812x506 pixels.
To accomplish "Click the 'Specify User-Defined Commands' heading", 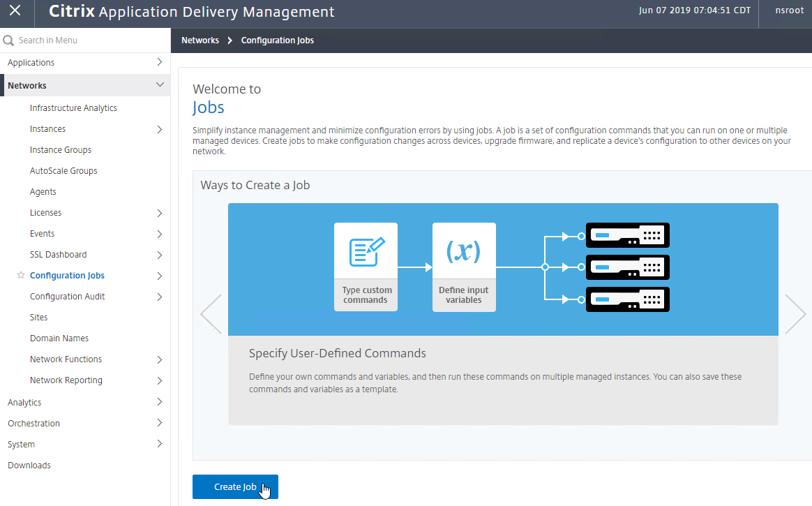I will coord(338,353).
